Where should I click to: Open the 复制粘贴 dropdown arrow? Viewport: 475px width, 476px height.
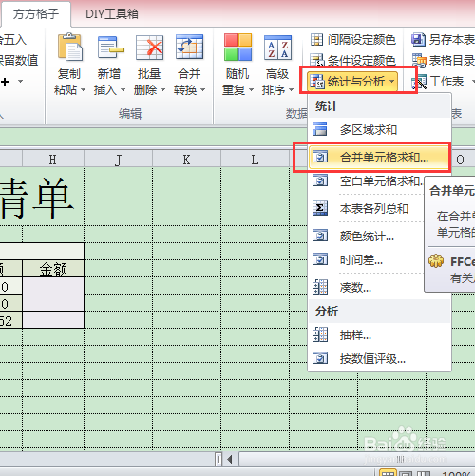tap(84, 90)
